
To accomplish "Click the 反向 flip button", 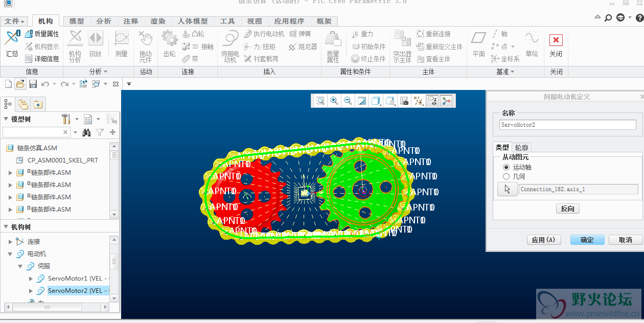I will point(567,209).
